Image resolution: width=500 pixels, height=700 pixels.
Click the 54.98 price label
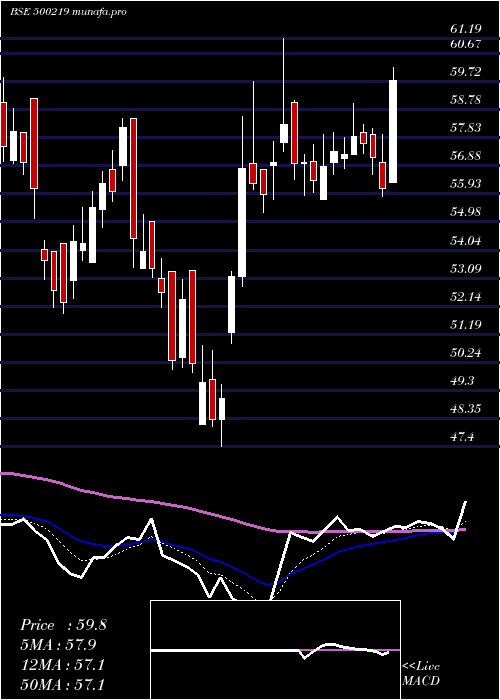point(465,212)
